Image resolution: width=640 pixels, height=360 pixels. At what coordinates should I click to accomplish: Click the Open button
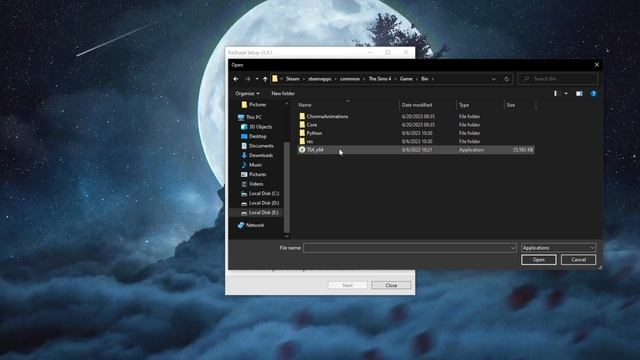tap(538, 260)
